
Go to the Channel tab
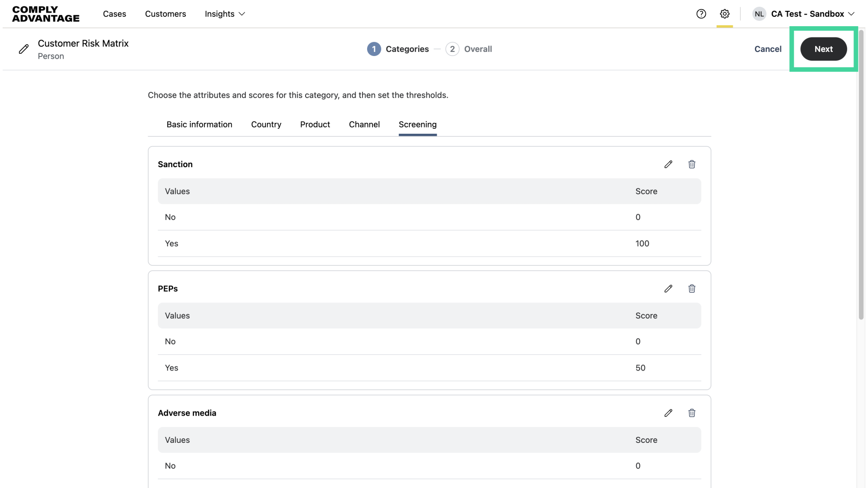tap(364, 125)
